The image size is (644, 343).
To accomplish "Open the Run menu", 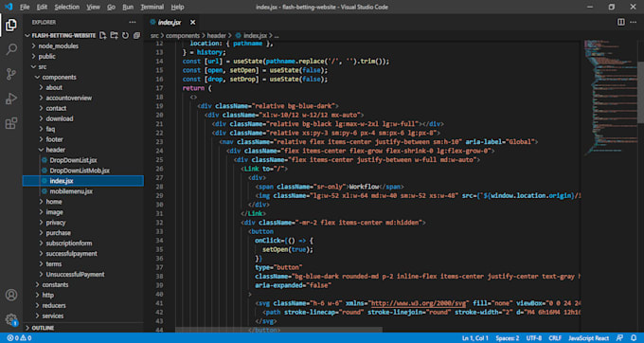I will 128,7.
